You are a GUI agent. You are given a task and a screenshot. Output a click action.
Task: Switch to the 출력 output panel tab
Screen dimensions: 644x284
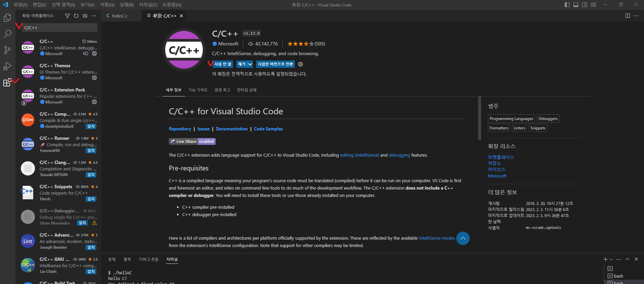pyautogui.click(x=127, y=259)
